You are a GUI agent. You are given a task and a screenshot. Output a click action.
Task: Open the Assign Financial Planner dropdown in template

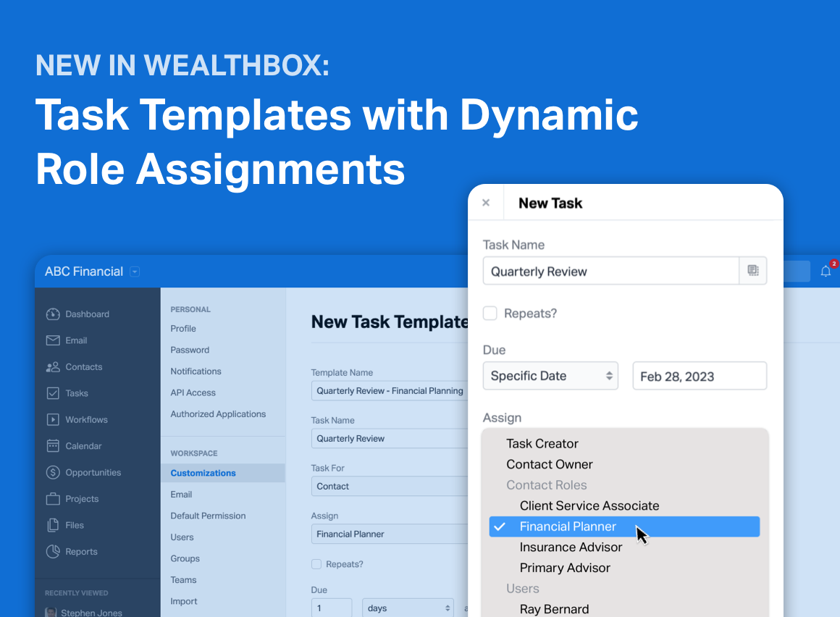(x=390, y=534)
